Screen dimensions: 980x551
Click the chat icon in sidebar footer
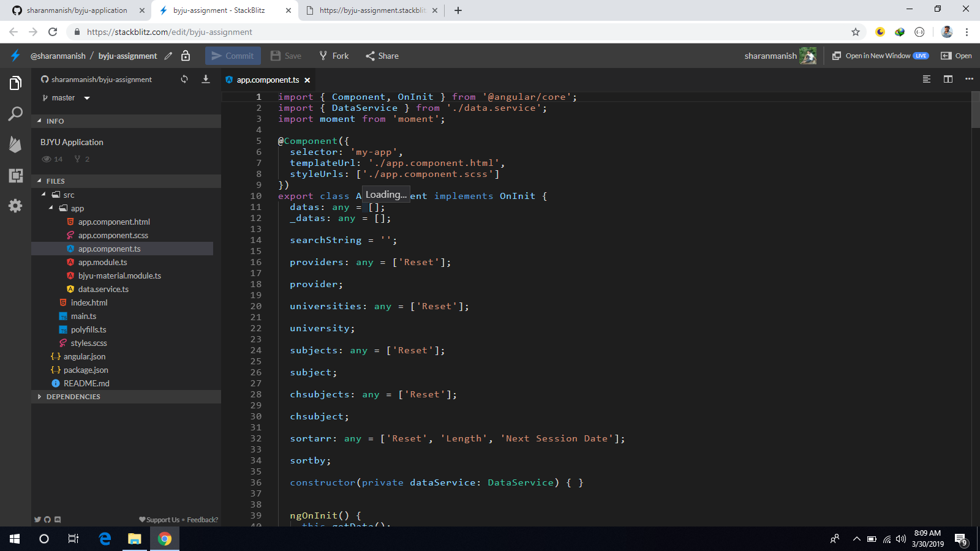pyautogui.click(x=58, y=520)
